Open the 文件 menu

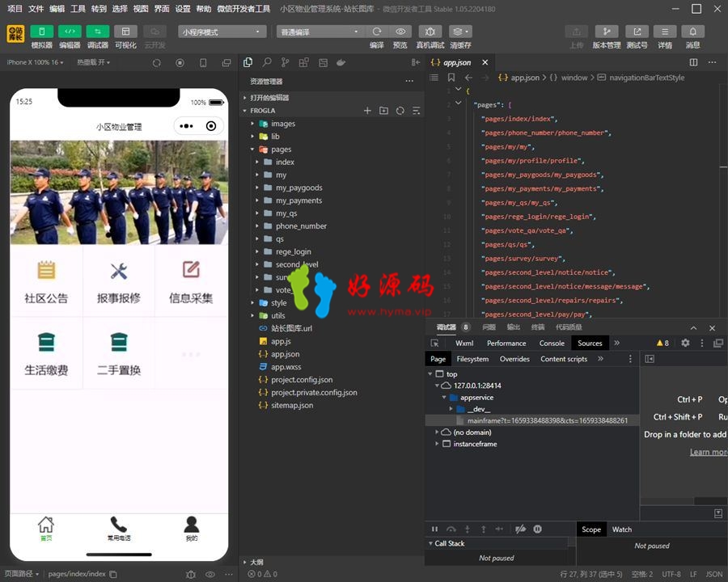pos(36,8)
